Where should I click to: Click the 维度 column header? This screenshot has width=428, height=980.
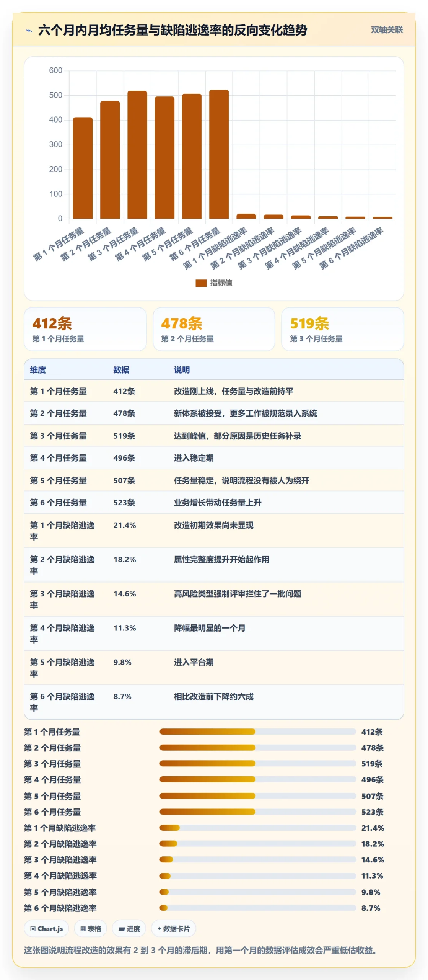(38, 370)
